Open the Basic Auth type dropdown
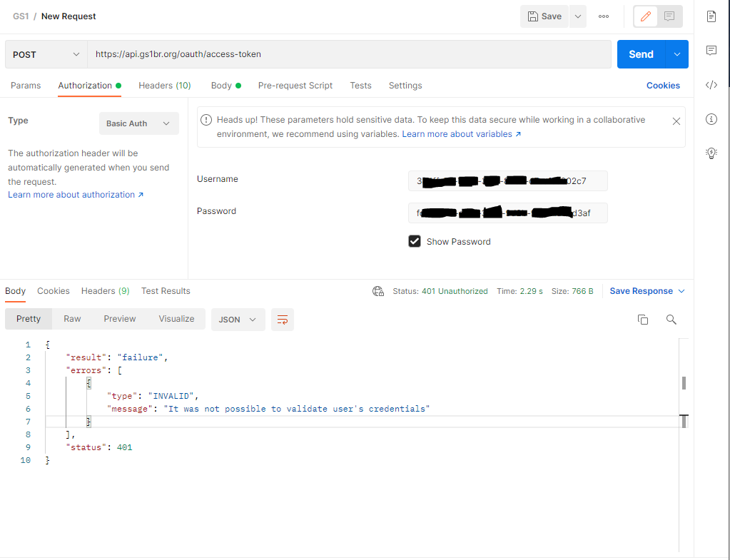The height and width of the screenshot is (560, 730). point(138,123)
